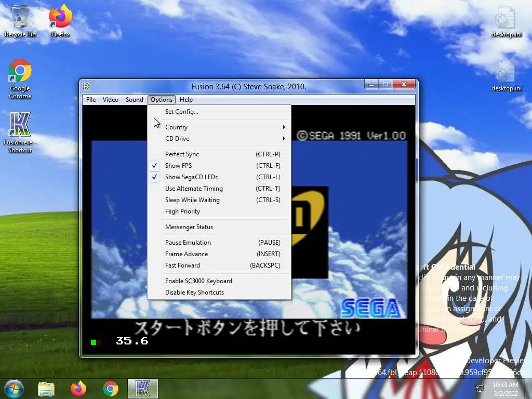Open the File menu
Viewport: 532px width, 399px height.
click(x=91, y=100)
